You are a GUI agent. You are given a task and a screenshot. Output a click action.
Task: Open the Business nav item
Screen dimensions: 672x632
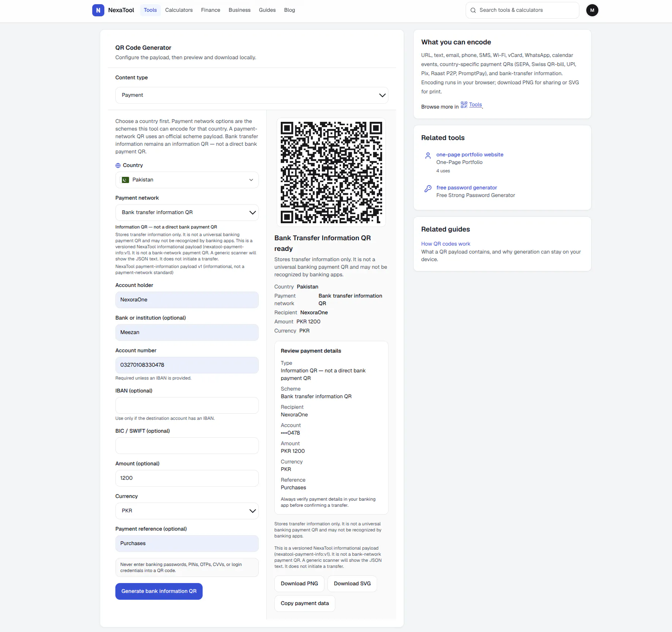[x=239, y=10]
